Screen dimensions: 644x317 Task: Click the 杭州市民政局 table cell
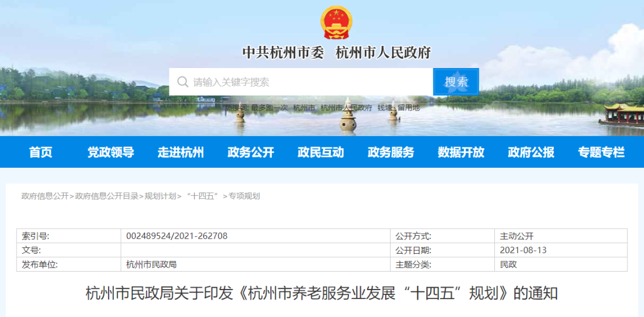click(x=255, y=264)
